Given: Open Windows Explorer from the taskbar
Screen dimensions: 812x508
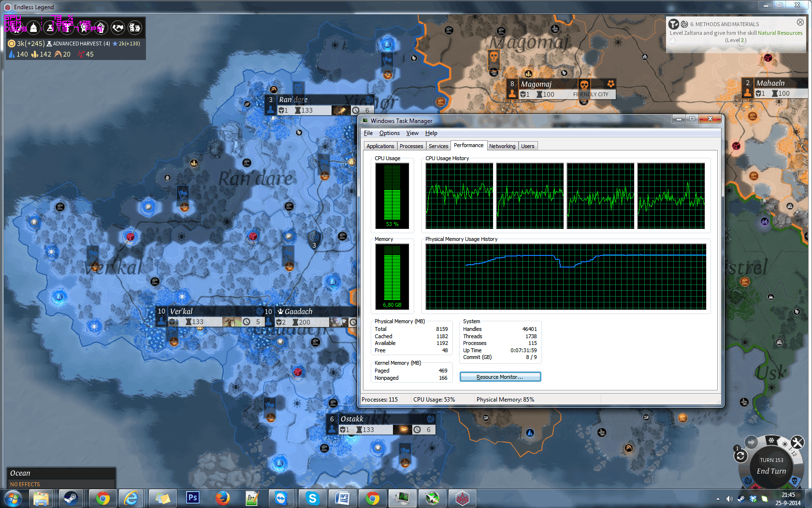Looking at the screenshot, I should click(x=41, y=498).
